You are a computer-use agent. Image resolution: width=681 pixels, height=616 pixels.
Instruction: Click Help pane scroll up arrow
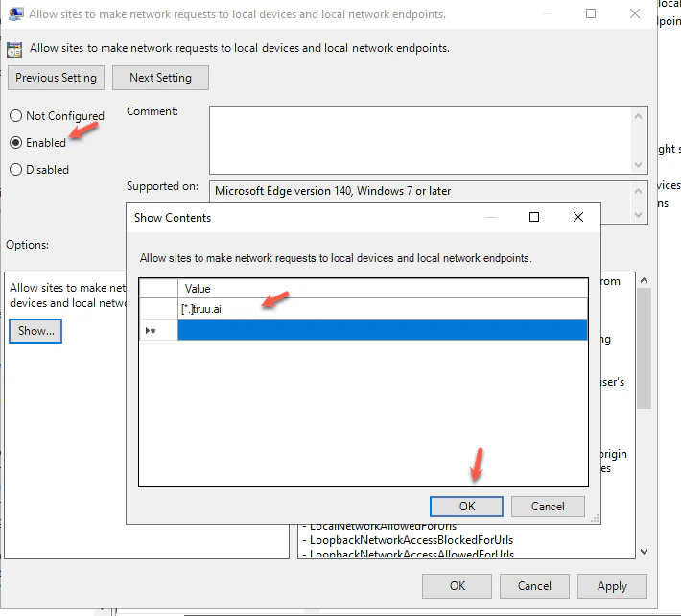645,280
